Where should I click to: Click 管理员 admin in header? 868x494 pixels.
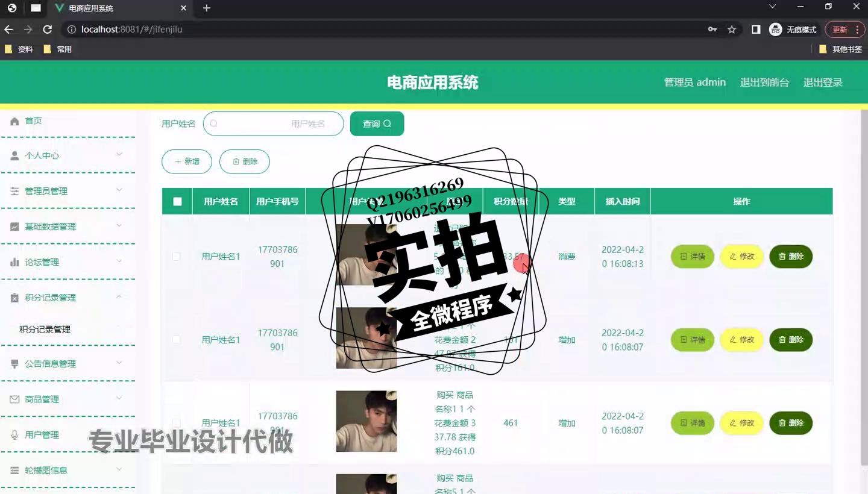[x=695, y=83]
